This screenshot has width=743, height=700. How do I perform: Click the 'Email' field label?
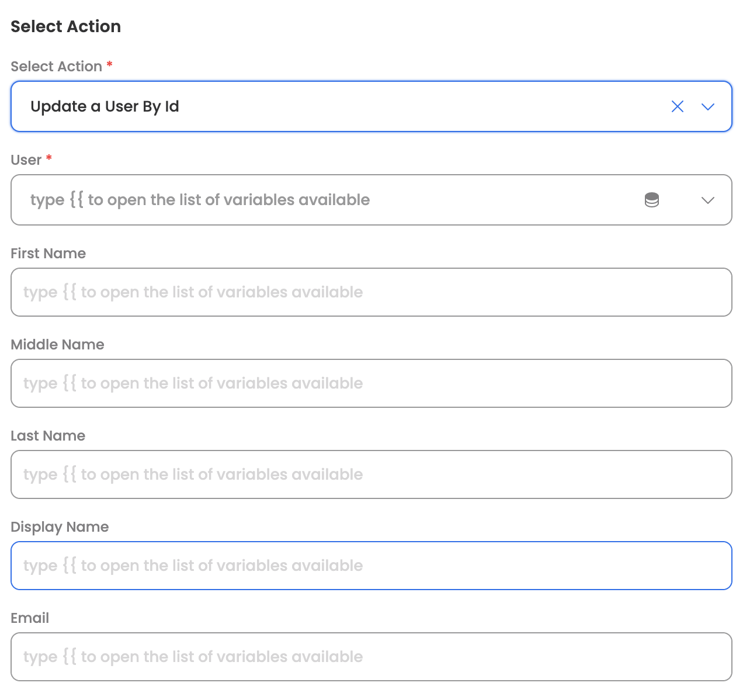(x=30, y=618)
